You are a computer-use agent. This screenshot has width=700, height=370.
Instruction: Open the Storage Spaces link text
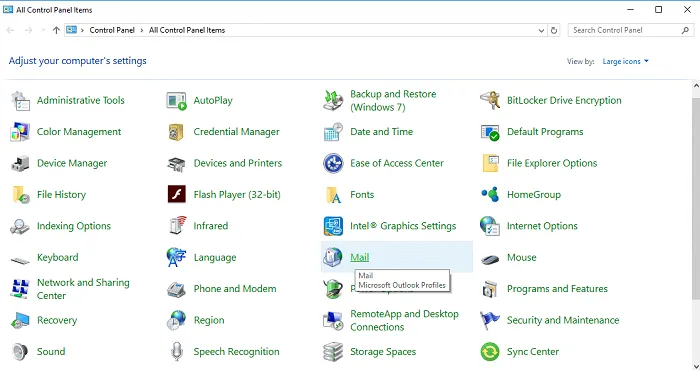pyautogui.click(x=383, y=352)
